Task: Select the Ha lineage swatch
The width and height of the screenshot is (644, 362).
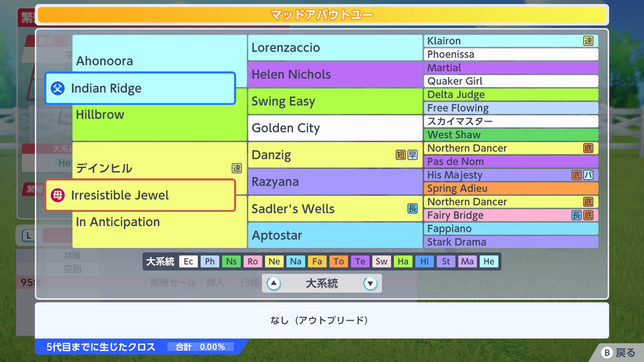Action: 403,261
